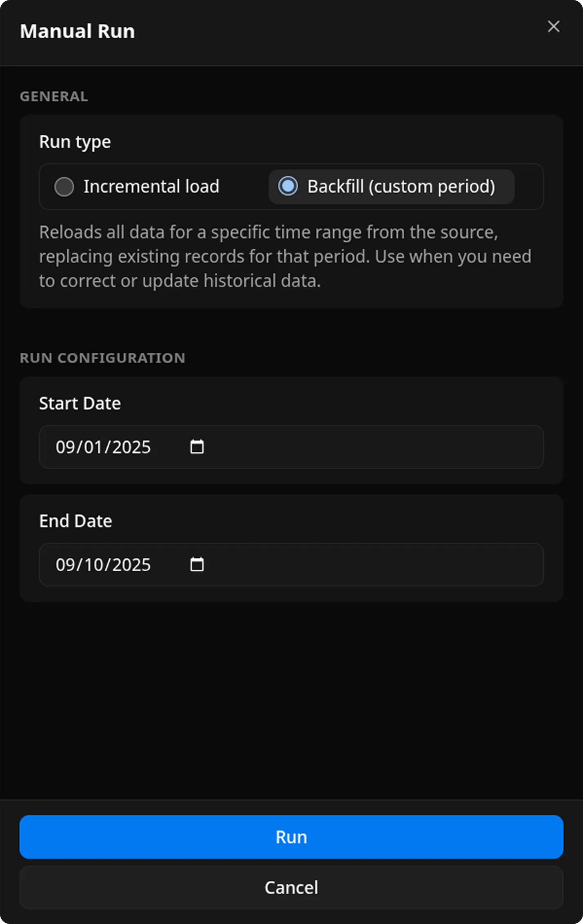This screenshot has width=583, height=924.
Task: Click the month segment of End Date
Action: point(64,565)
